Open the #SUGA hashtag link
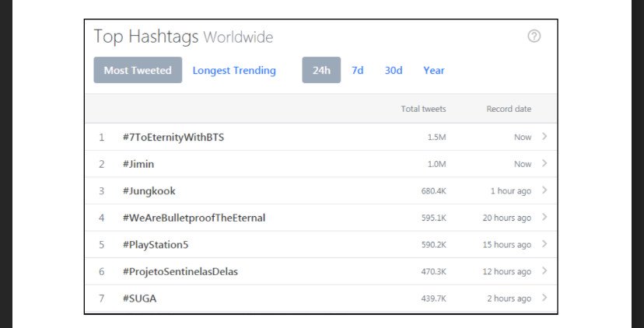 (139, 298)
